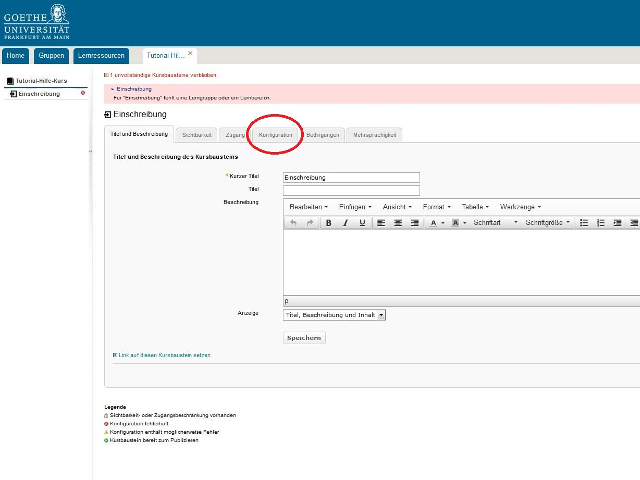Click the Bold formatting icon
Viewport: 640px width, 480px height.
(x=328, y=223)
